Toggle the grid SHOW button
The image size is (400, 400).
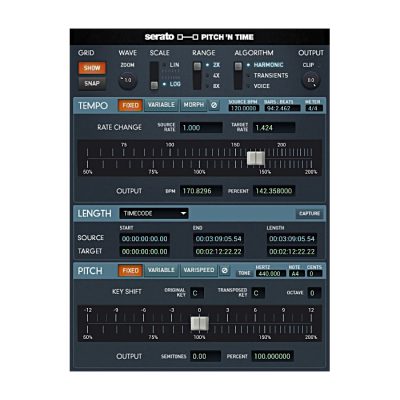92,68
